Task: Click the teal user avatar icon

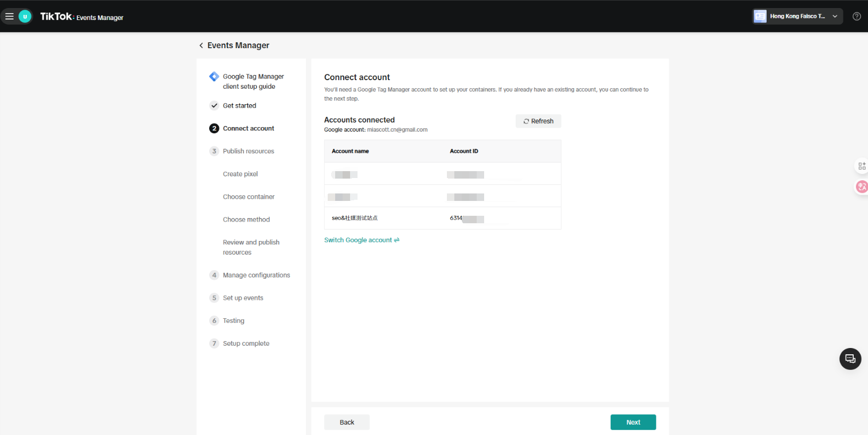Action: coord(25,17)
